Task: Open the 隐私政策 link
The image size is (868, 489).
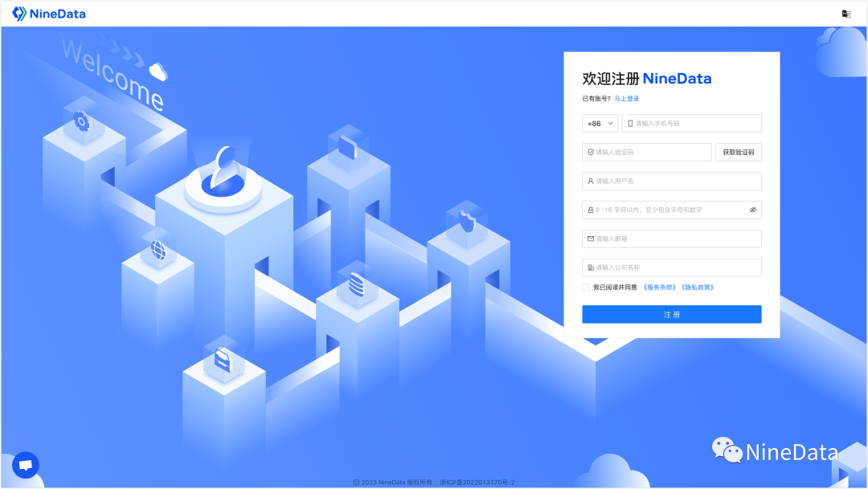Action: tap(698, 287)
